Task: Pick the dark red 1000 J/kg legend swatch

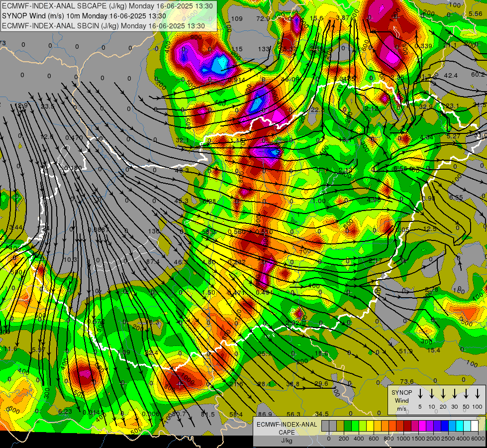Action: click(x=407, y=426)
